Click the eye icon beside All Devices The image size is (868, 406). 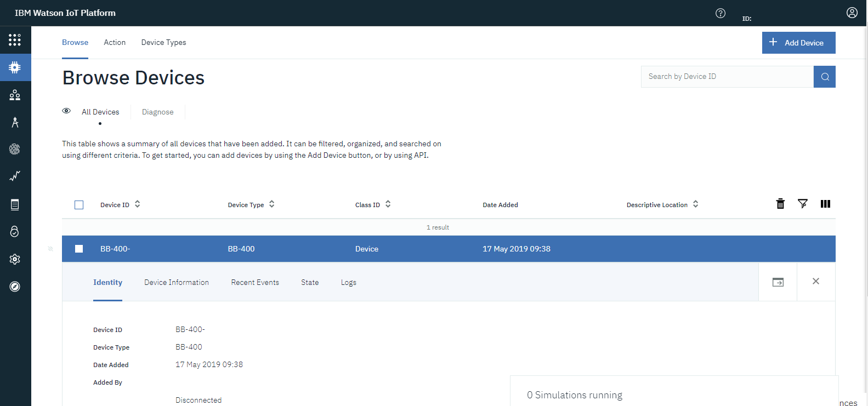pos(66,111)
